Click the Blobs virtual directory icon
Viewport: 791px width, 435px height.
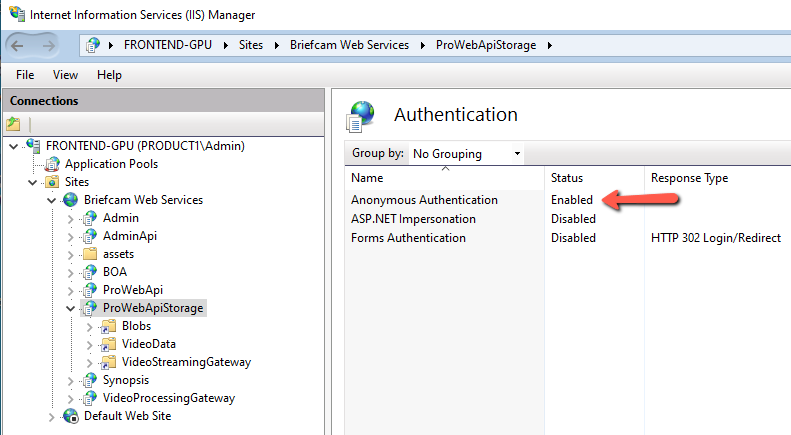coord(108,327)
